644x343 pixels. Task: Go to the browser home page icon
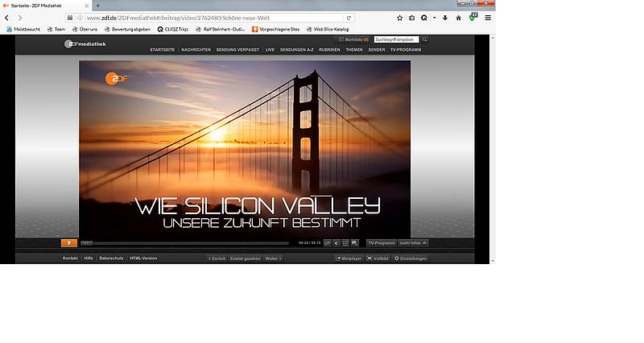(458, 18)
